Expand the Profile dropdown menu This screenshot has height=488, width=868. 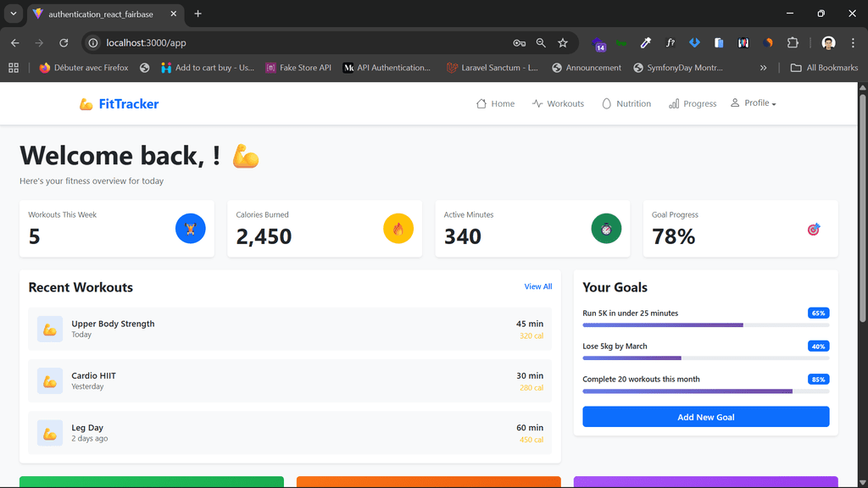pos(754,103)
